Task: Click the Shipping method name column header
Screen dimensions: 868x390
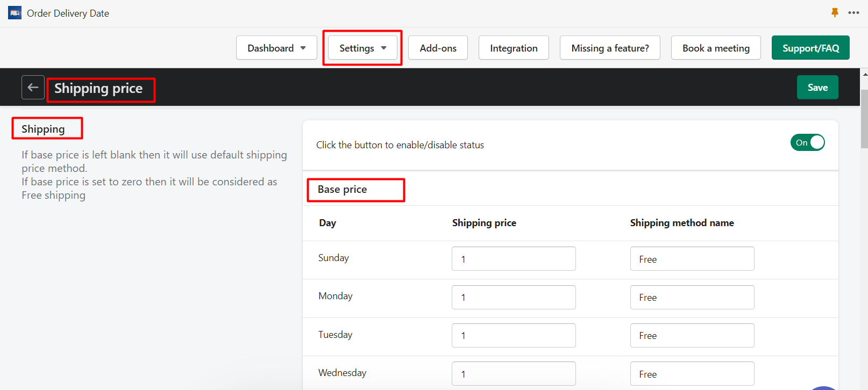Action: coord(682,223)
